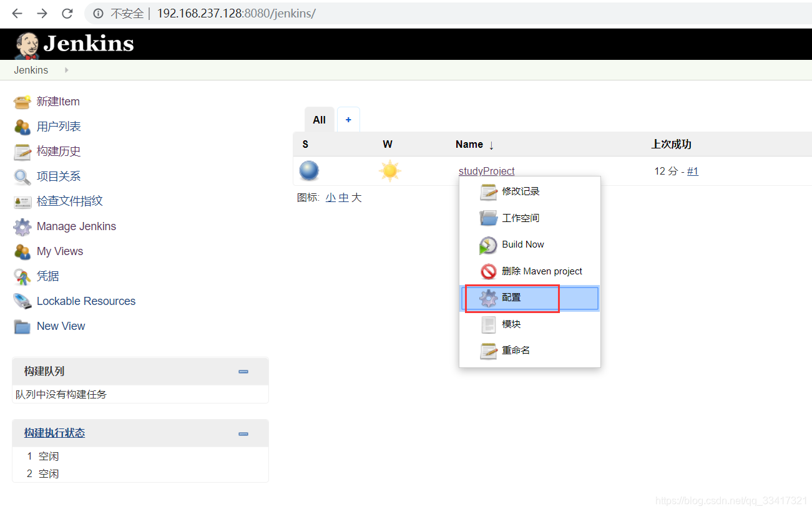The width and height of the screenshot is (812, 512).
Task: Open 构建历史 link in the sidebar
Action: [59, 152]
